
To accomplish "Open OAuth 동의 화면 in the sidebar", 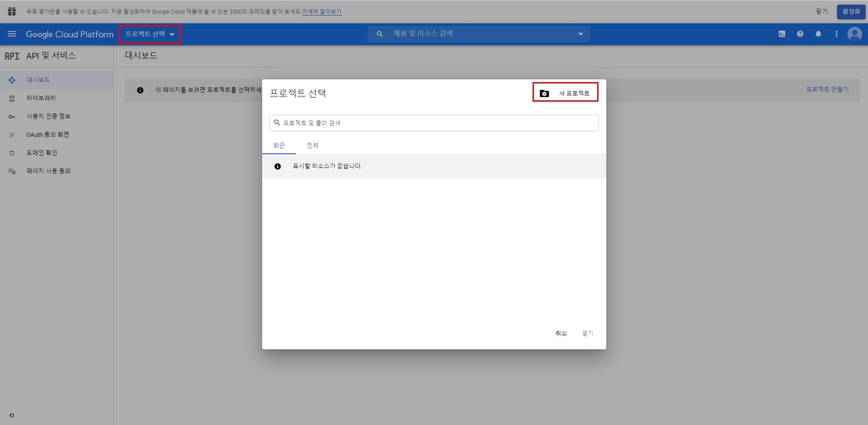I will [x=57, y=134].
